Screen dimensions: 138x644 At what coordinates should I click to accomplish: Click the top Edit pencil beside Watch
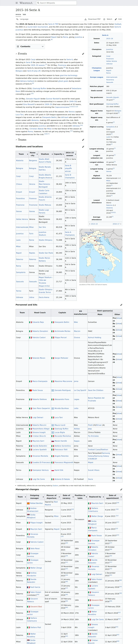(116, 19)
